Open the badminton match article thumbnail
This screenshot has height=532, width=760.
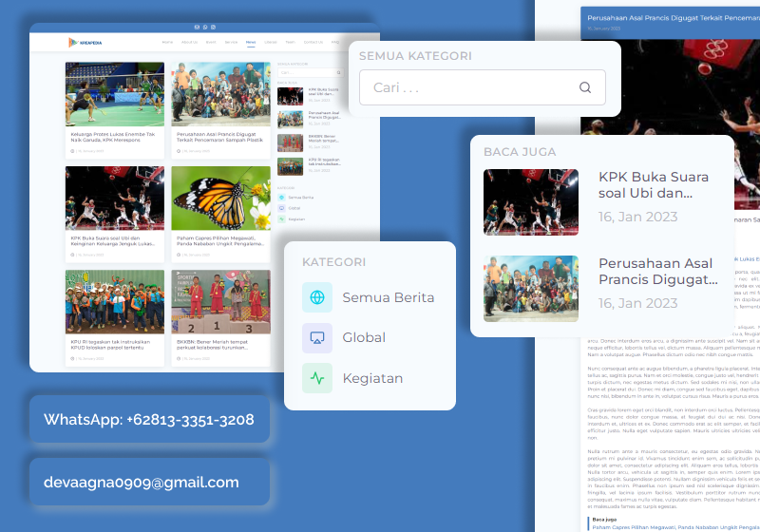115,94
